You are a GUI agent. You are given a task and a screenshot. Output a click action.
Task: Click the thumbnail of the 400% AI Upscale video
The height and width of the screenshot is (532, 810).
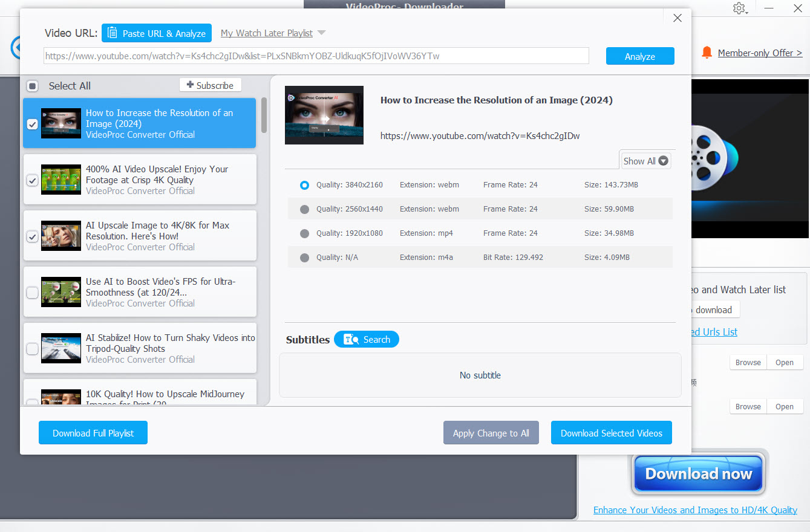[x=60, y=180]
